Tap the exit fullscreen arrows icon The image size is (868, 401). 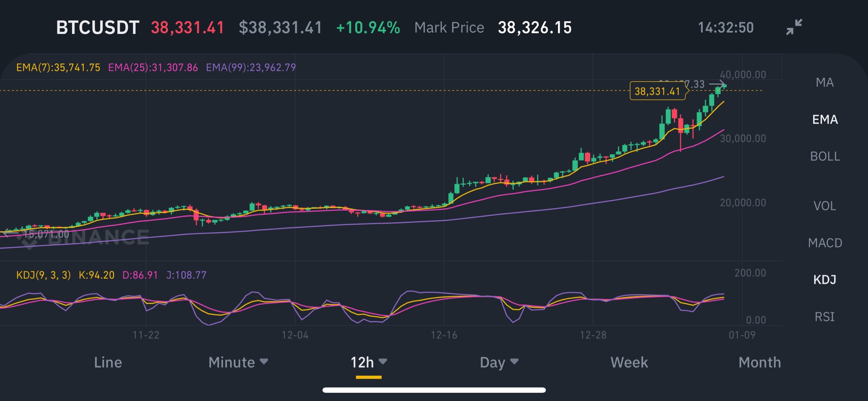(x=794, y=27)
